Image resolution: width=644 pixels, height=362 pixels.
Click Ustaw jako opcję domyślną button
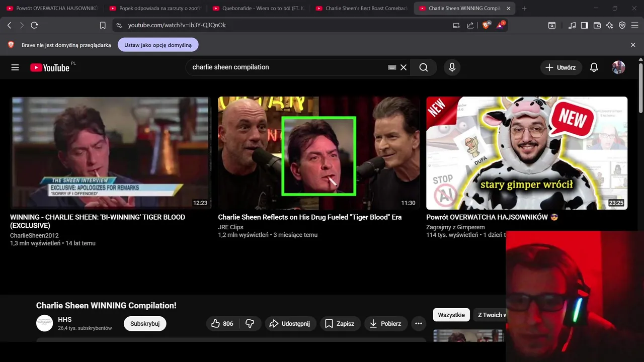(x=158, y=45)
